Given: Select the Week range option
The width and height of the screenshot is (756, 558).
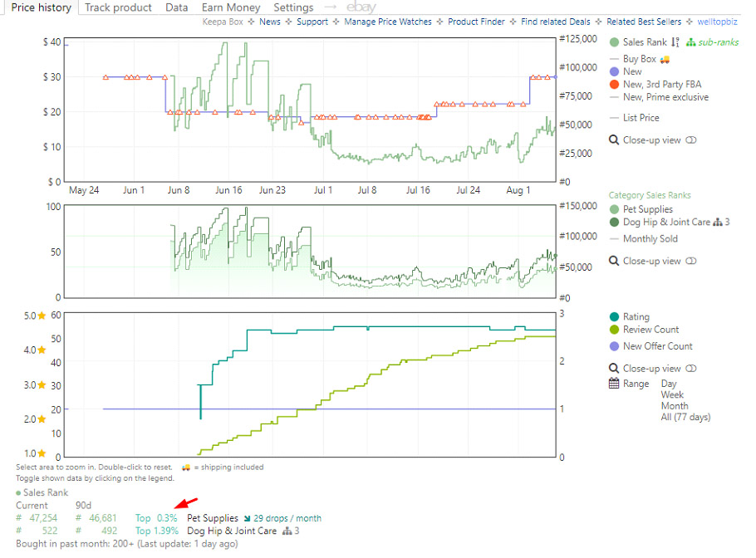Looking at the screenshot, I should click(x=672, y=395).
